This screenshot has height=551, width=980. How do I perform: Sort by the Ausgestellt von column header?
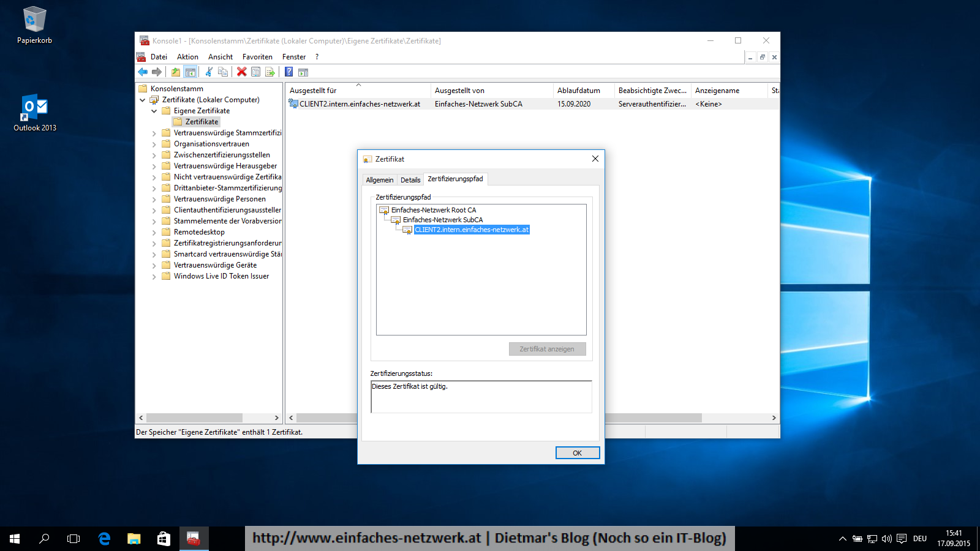(x=492, y=91)
